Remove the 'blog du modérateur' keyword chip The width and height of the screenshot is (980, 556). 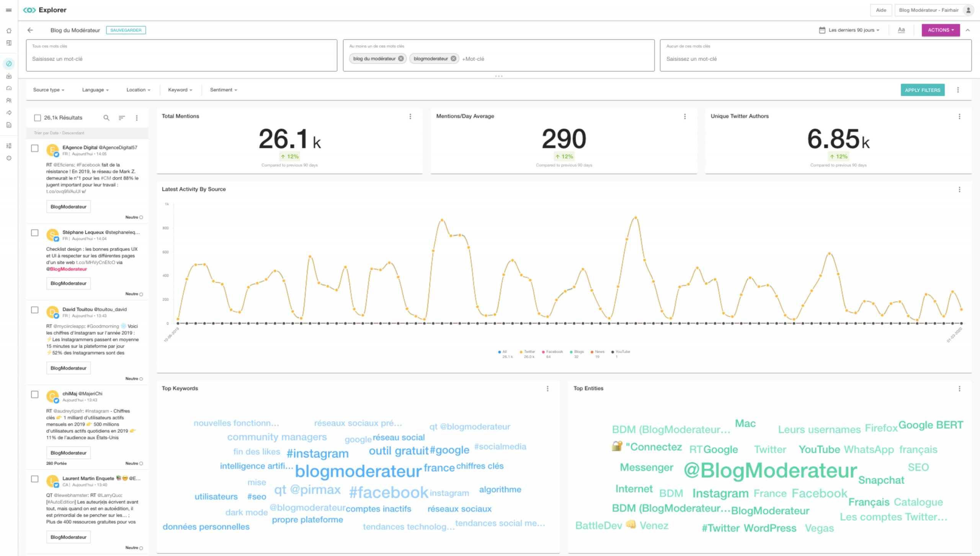coord(401,59)
